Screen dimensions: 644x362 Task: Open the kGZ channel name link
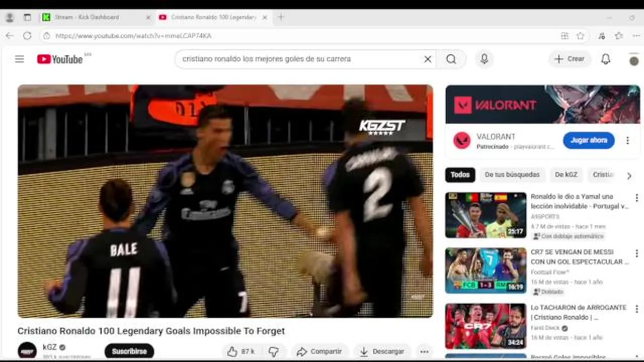pos(50,347)
